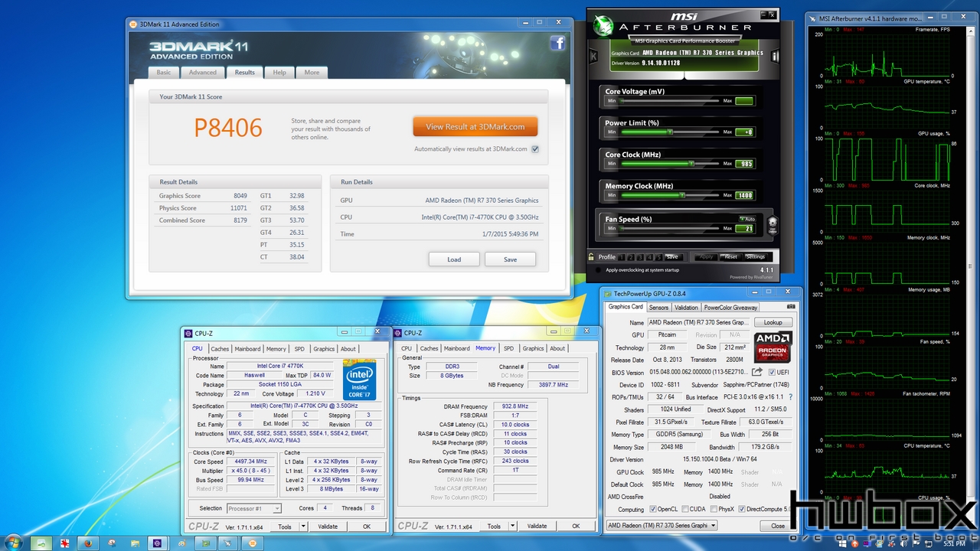Open the Help tab in 3DMark 11
Image resolution: width=980 pixels, height=551 pixels.
coord(279,73)
